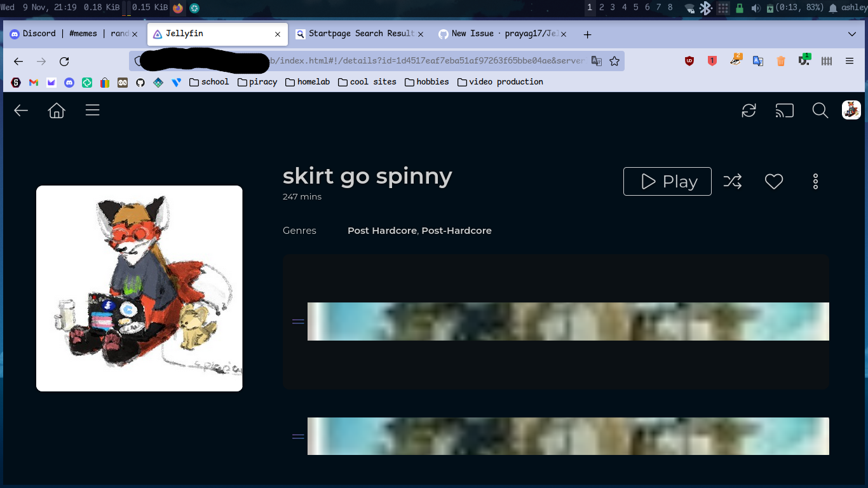This screenshot has height=488, width=868.
Task: Open SyncPlay in Jellyfin's top bar
Action: [749, 110]
